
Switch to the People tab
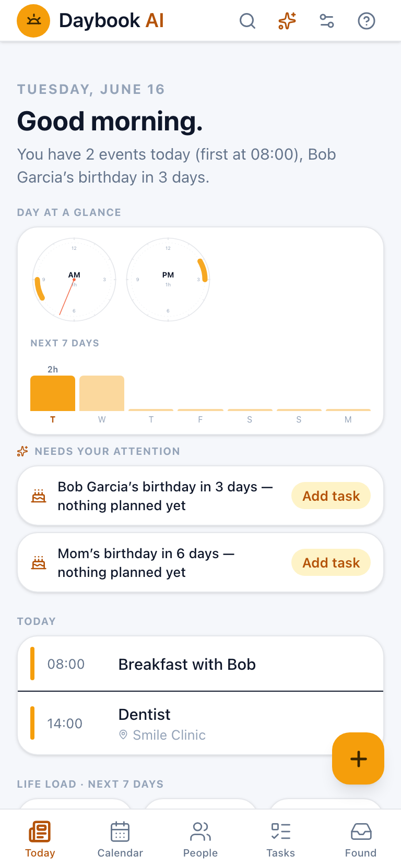200,839
